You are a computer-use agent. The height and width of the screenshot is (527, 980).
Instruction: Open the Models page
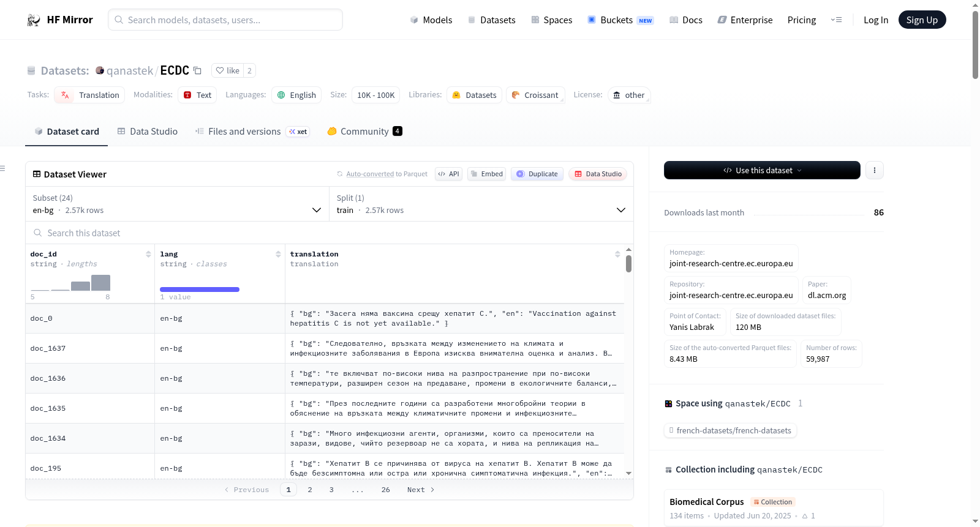click(x=431, y=20)
